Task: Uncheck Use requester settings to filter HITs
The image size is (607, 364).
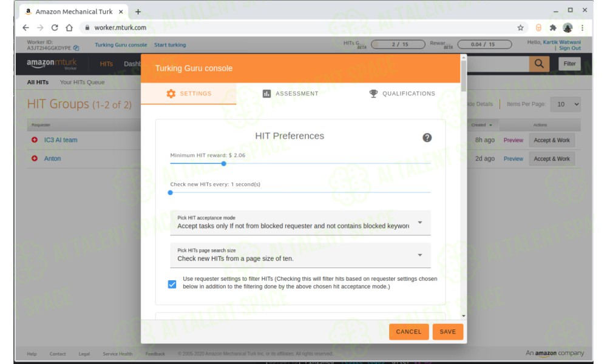Action: click(x=172, y=285)
